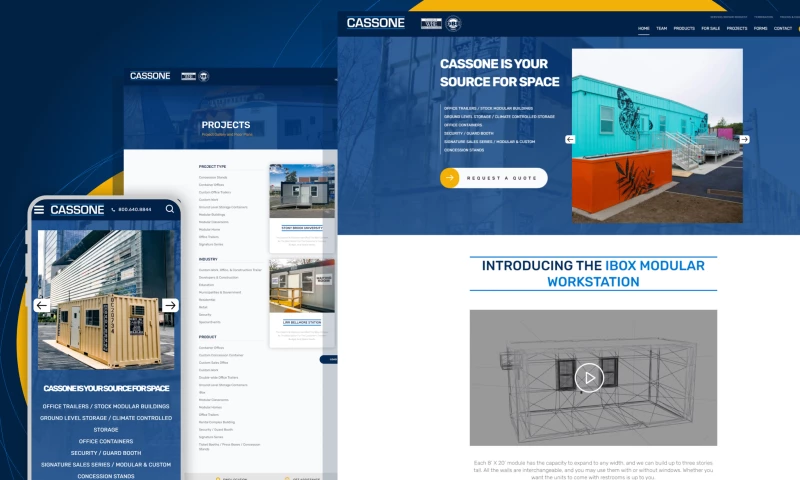Filter by Developers & Construction industry
Image resolution: width=800 pixels, height=480 pixels.
(218, 277)
